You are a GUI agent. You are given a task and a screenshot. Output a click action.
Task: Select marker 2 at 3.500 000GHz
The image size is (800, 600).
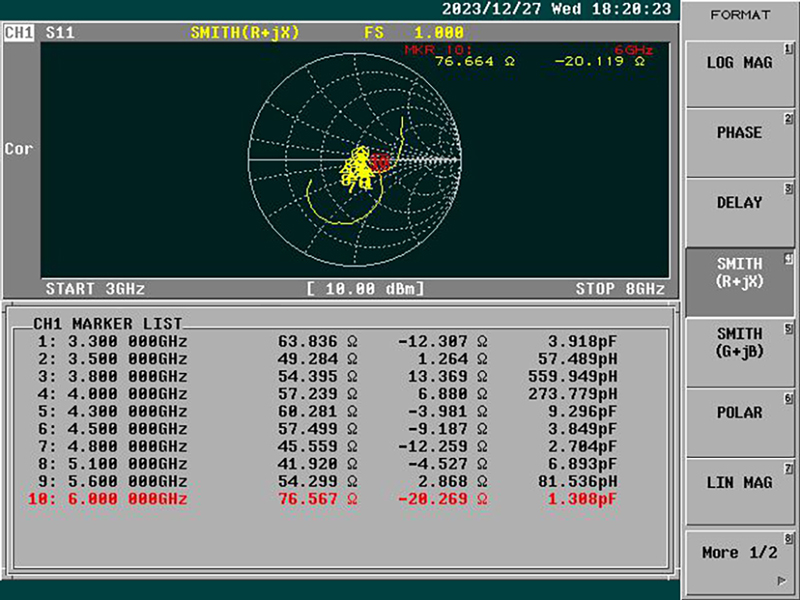(x=112, y=359)
